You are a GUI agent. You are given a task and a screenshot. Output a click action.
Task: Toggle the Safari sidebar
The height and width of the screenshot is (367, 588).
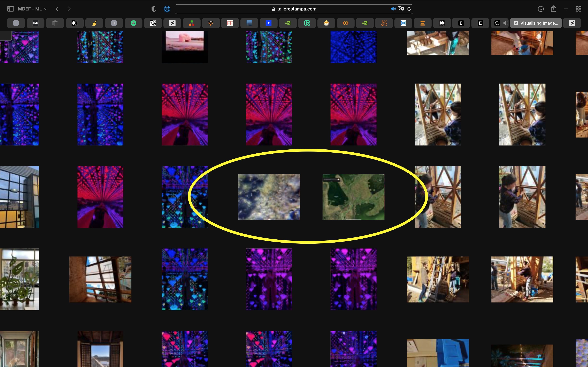[x=10, y=9]
